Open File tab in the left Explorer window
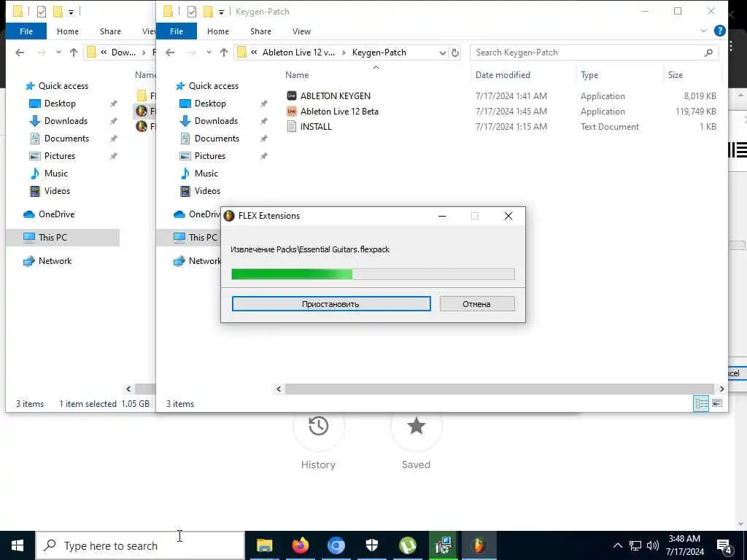747x560 pixels. [26, 31]
